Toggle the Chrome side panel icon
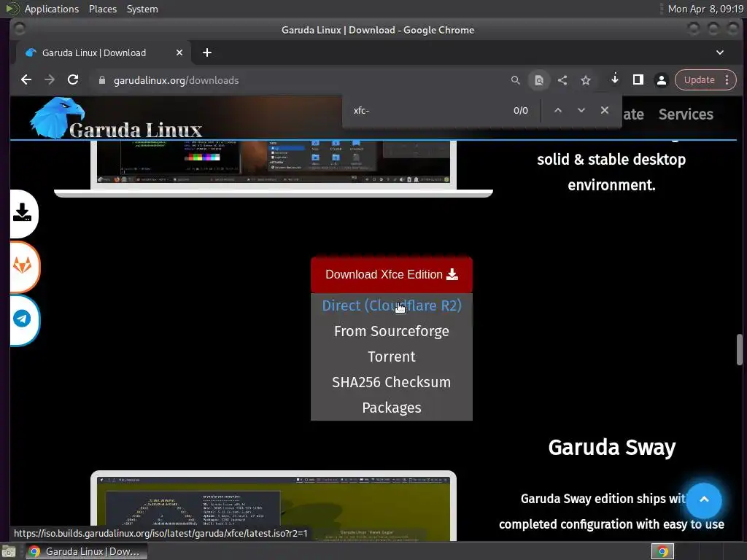 coord(638,80)
